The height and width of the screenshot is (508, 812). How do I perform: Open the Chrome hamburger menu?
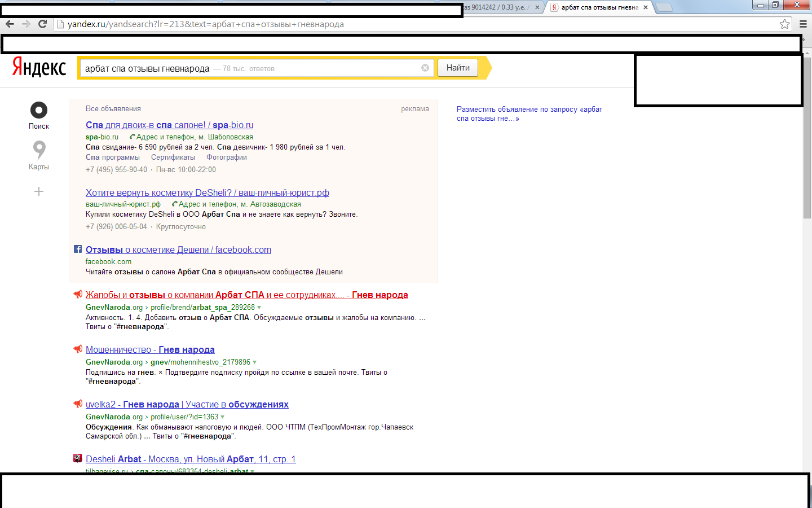[x=803, y=24]
